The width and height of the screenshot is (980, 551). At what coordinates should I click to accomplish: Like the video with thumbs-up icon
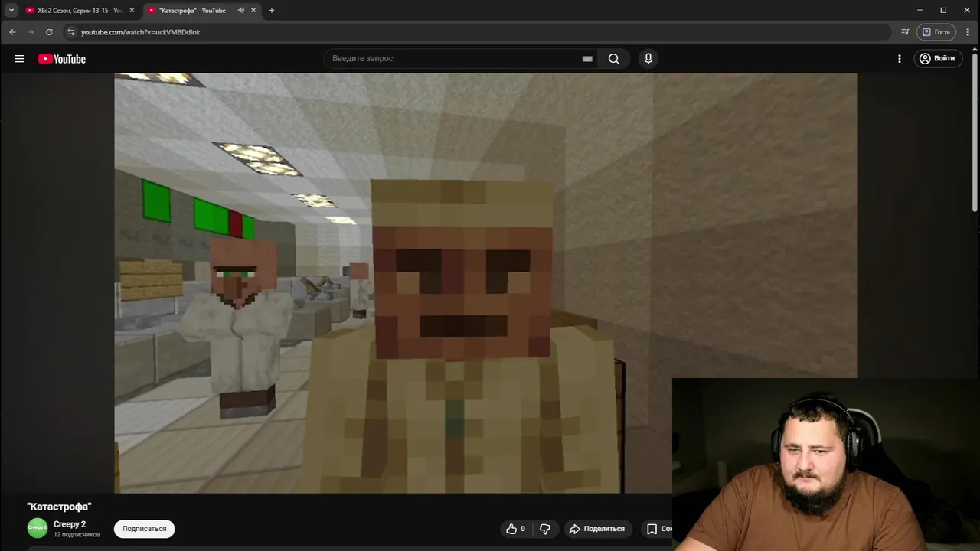pyautogui.click(x=516, y=529)
